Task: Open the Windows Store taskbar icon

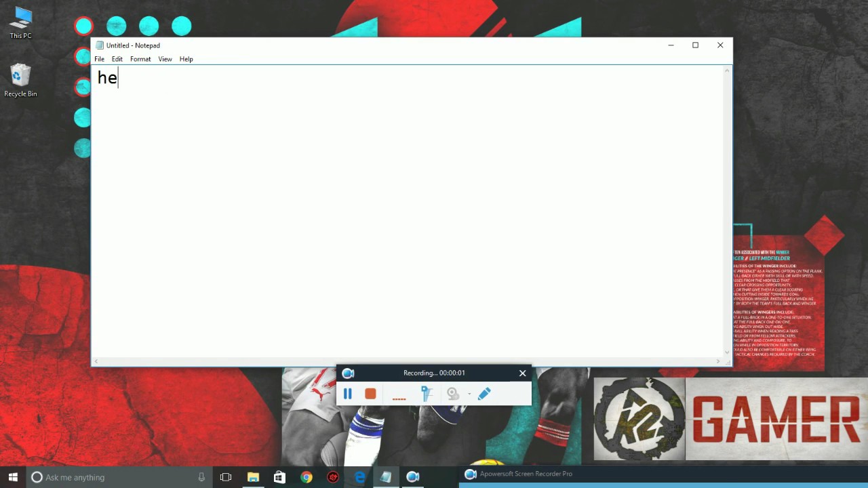Action: click(279, 477)
